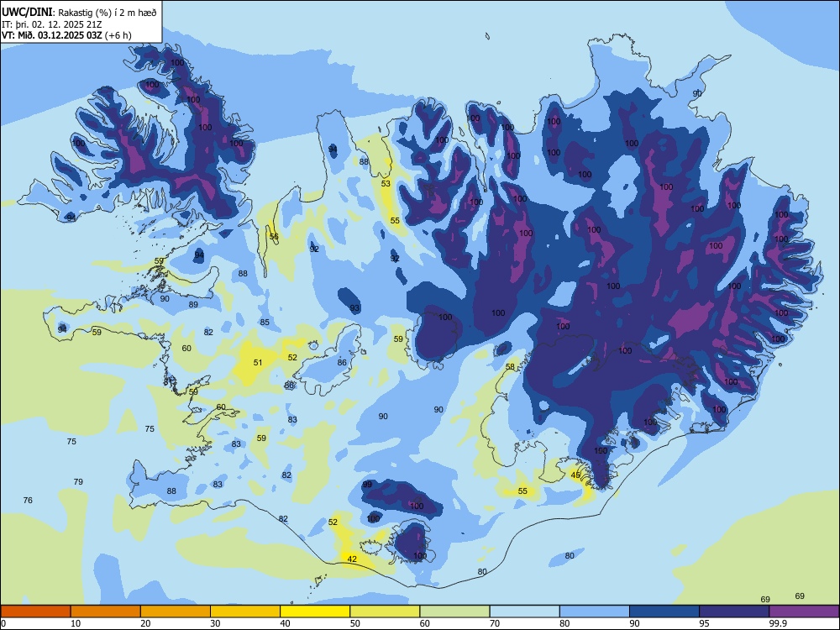This screenshot has height=630, width=840.
Task: Click the light green 60–70 legend swatch
Action: pyautogui.click(x=454, y=612)
